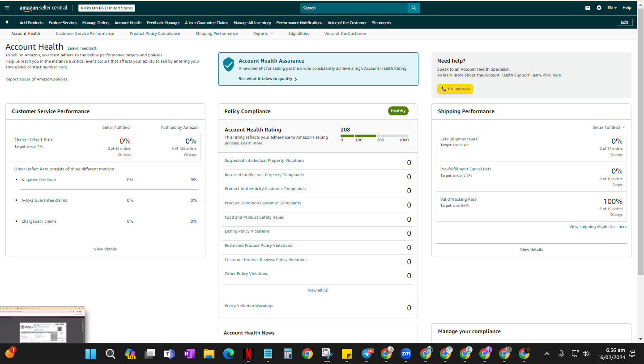Click Negative feedback metric link
This screenshot has width=644, height=364.
(39, 180)
